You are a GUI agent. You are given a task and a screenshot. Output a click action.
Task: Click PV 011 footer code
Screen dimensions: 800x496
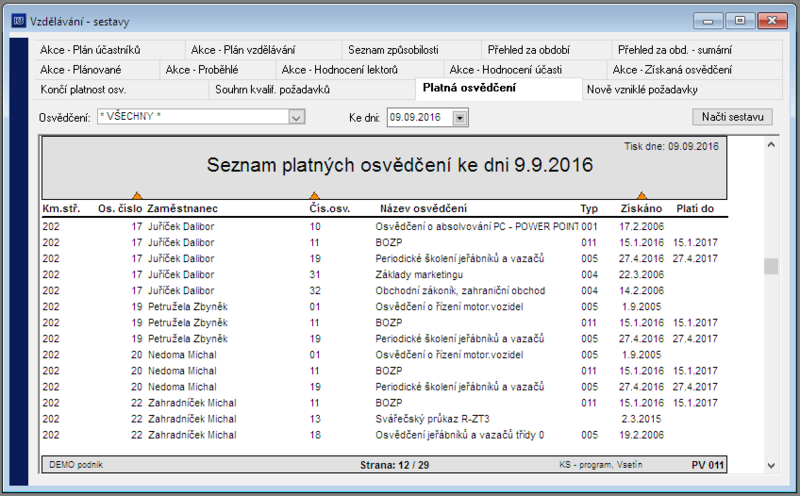[708, 465]
